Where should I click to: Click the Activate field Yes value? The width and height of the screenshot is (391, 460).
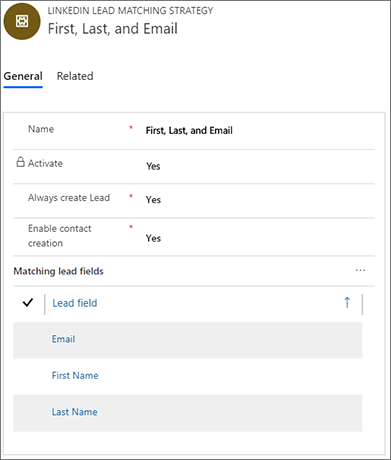[153, 166]
